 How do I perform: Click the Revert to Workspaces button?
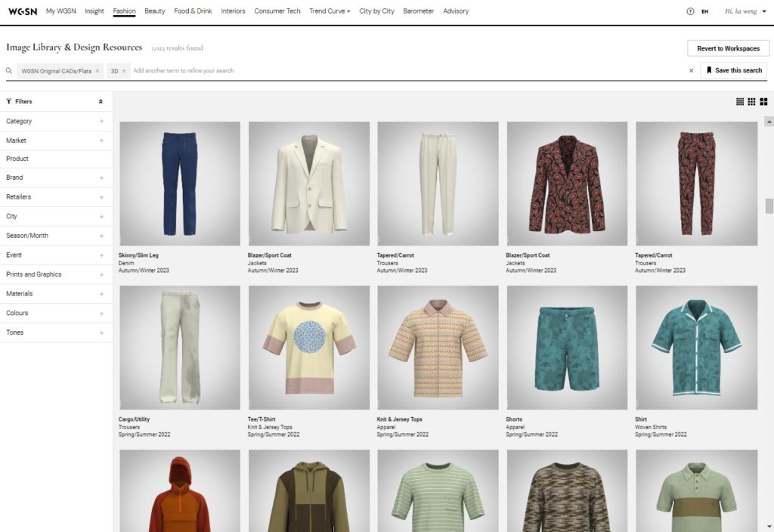[728, 48]
